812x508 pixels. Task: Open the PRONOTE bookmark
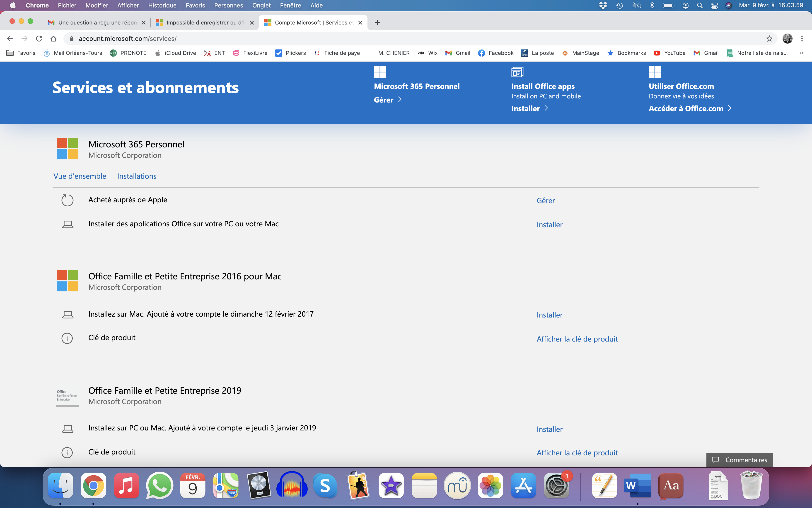coord(128,53)
